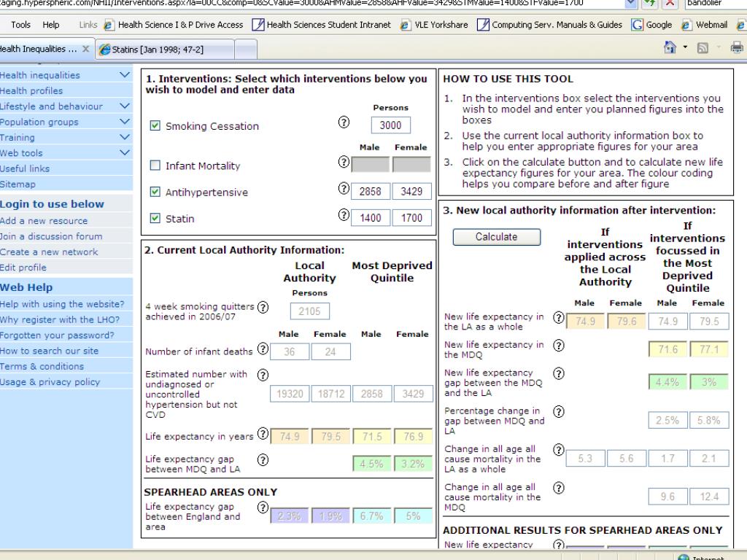Click the Calculate button
The height and width of the screenshot is (560, 747).
click(496, 237)
